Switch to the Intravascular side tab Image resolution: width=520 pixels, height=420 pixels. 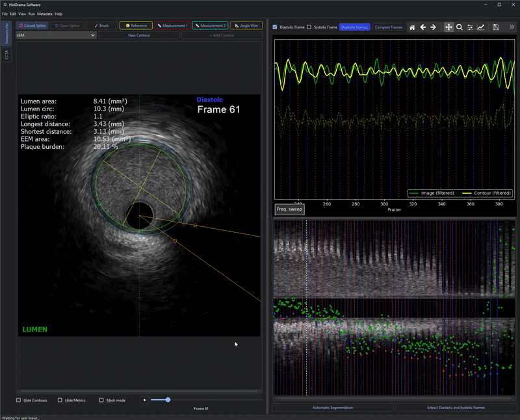pos(6,34)
